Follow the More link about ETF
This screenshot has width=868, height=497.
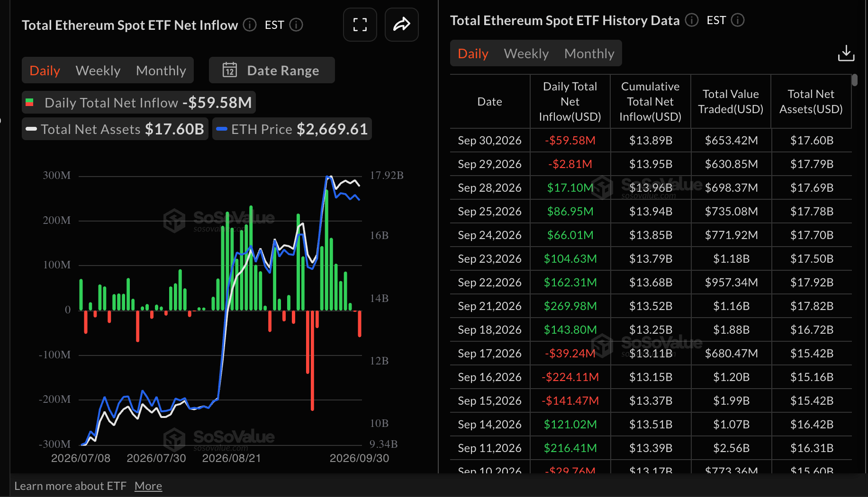pos(148,486)
